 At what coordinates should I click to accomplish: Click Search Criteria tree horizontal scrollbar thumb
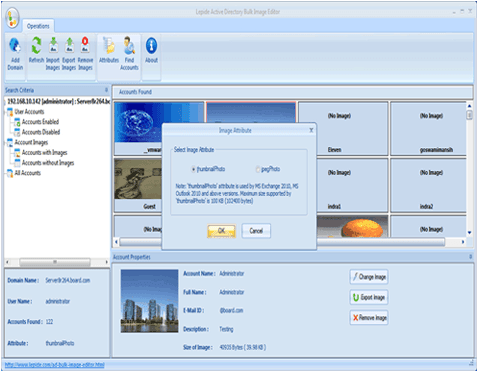55,262
